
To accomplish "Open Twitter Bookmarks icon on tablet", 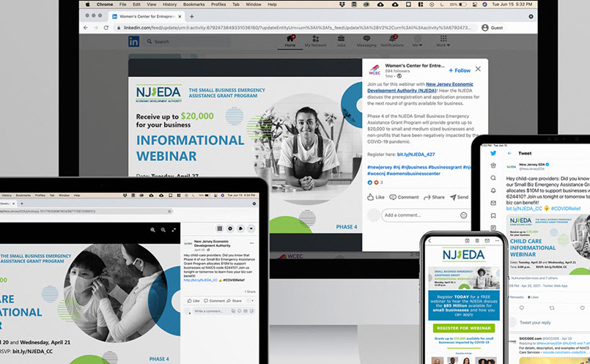I will click(x=493, y=215).
